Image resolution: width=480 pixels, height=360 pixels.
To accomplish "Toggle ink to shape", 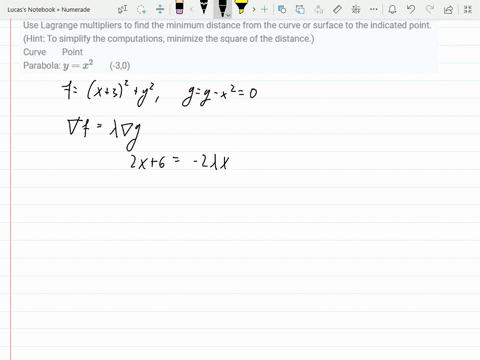I will pos(300,9).
